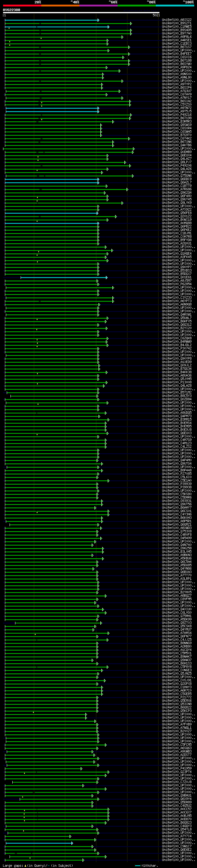
Task: Click hit label UniRef100_C6TAV9
Action: point(177,94)
